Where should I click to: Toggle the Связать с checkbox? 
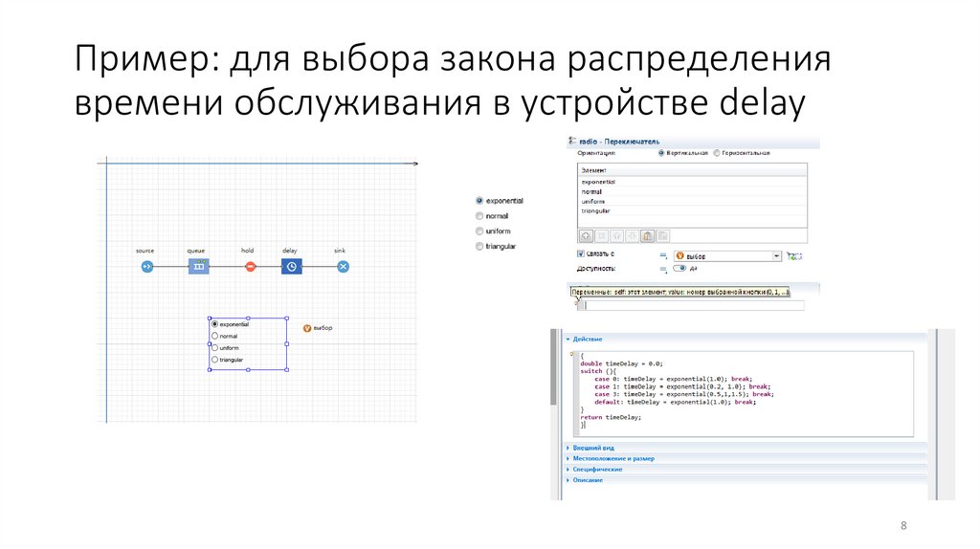coord(581,253)
